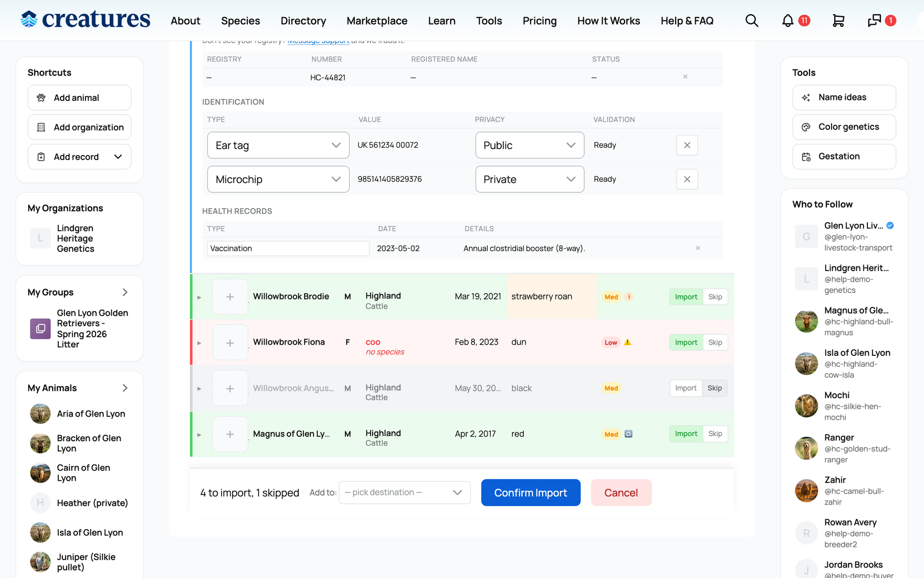
Task: Open the pick destination dropdown
Action: tap(405, 492)
